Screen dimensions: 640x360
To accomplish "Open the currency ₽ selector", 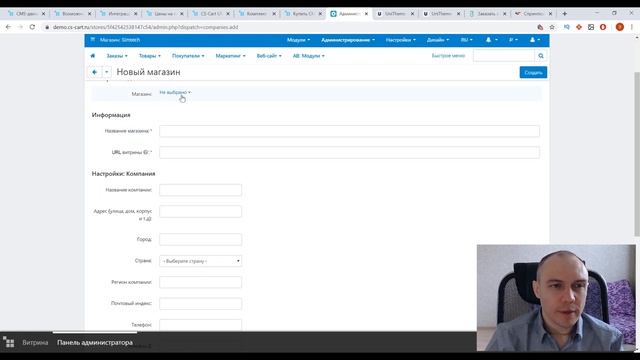I will click(x=513, y=40).
